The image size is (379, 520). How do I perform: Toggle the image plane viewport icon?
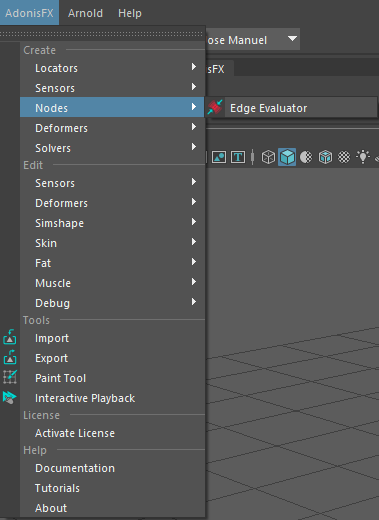point(219,157)
